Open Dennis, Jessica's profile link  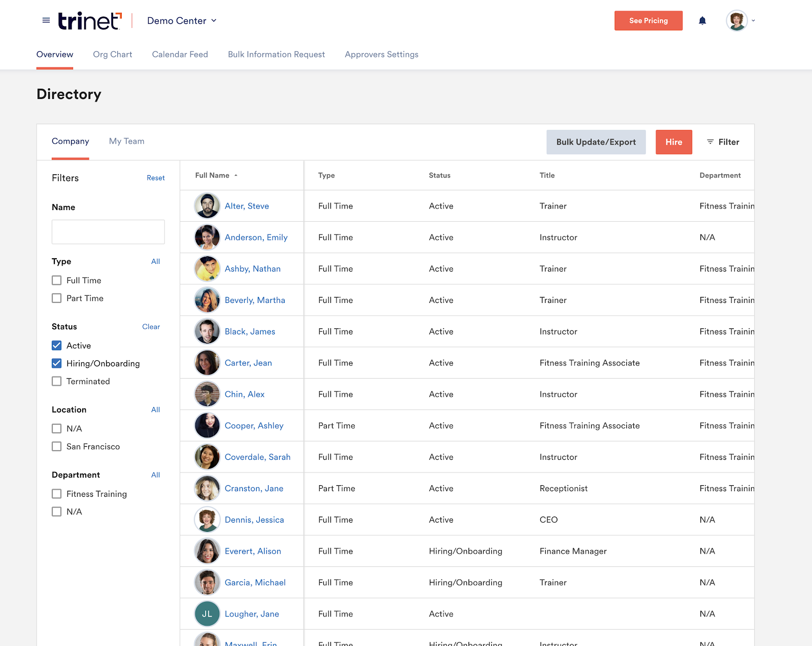click(255, 520)
